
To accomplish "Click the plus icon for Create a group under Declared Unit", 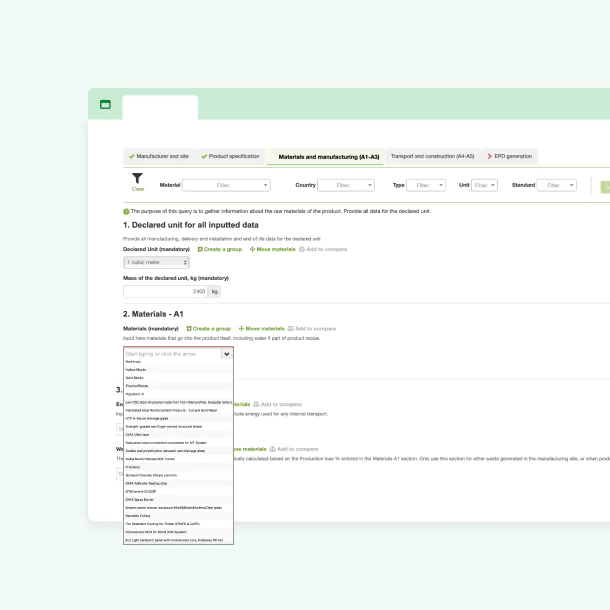I will [x=200, y=248].
